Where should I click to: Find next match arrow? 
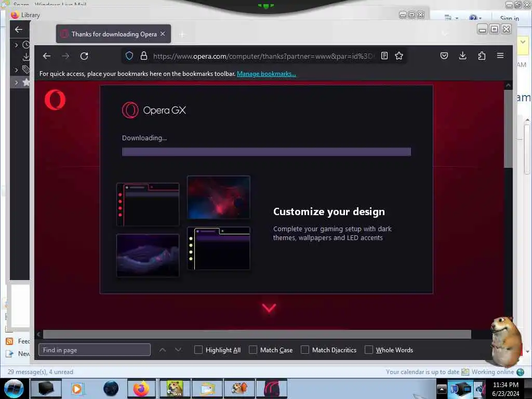[x=178, y=350]
